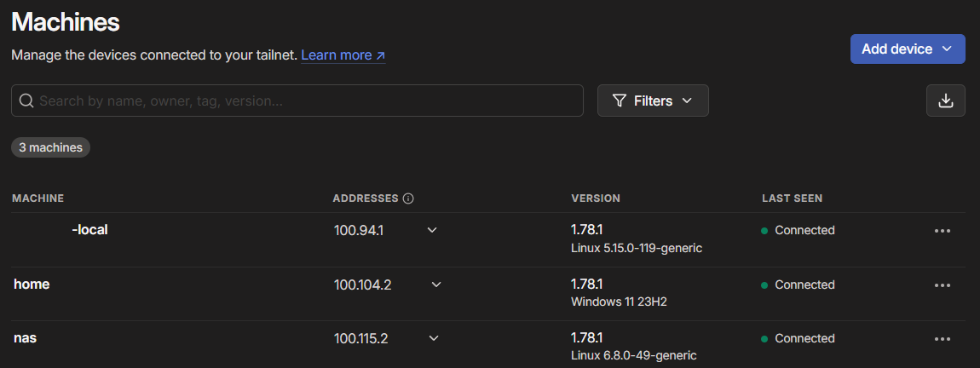Expand the address dropdown for 100.104.2
The height and width of the screenshot is (368, 980).
(436, 285)
